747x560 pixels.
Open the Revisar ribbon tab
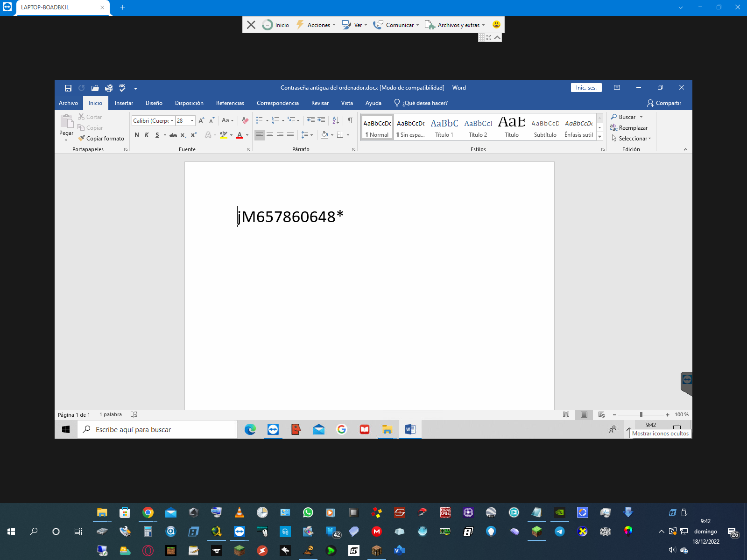click(x=320, y=103)
